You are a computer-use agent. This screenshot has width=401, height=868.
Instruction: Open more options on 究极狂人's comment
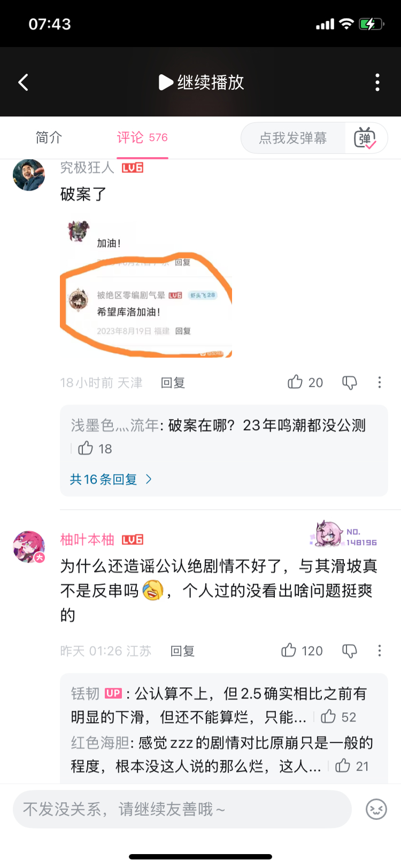click(380, 382)
